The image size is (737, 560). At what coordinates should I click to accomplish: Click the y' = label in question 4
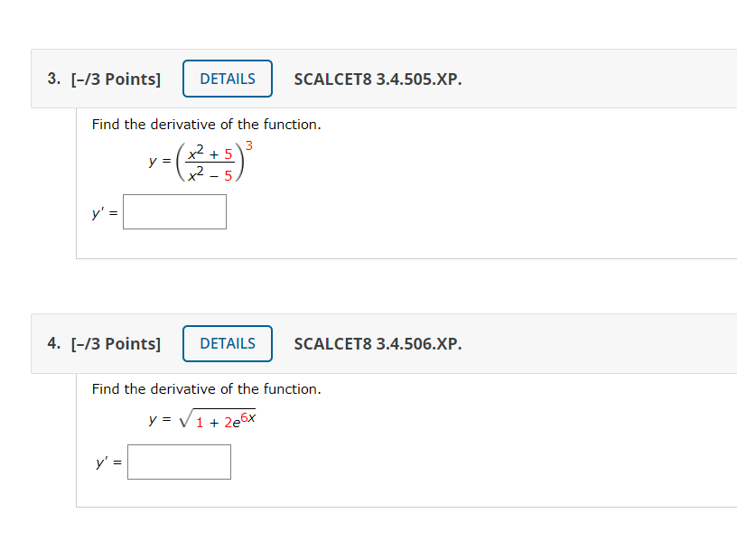point(109,463)
